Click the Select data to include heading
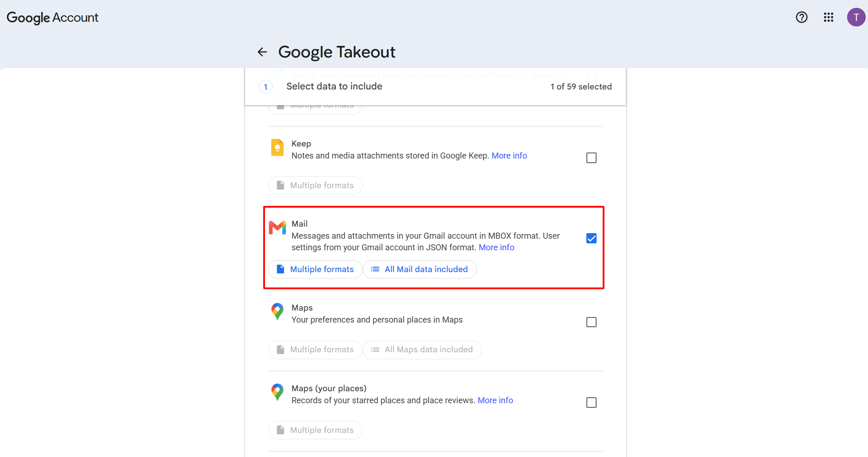Screen dimensions: 868x457 334,86
